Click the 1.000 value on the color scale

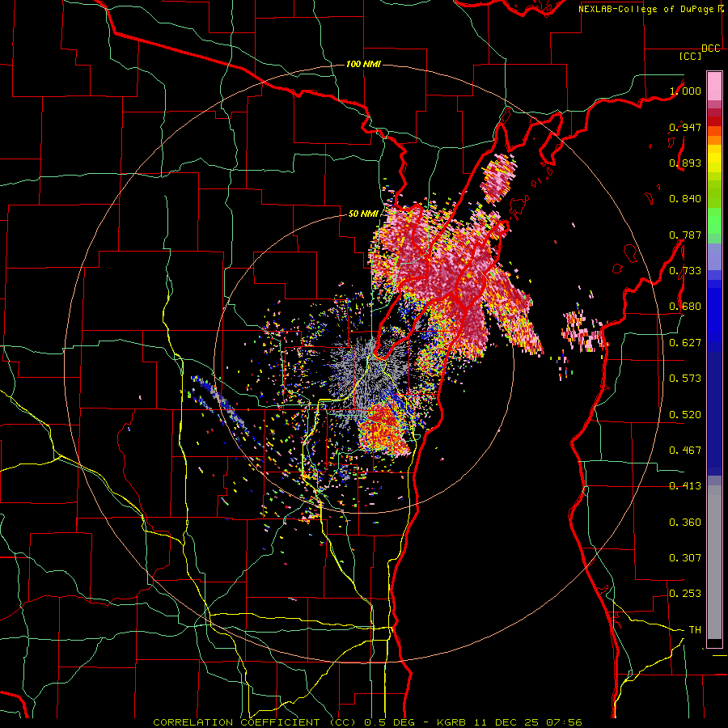coord(685,91)
